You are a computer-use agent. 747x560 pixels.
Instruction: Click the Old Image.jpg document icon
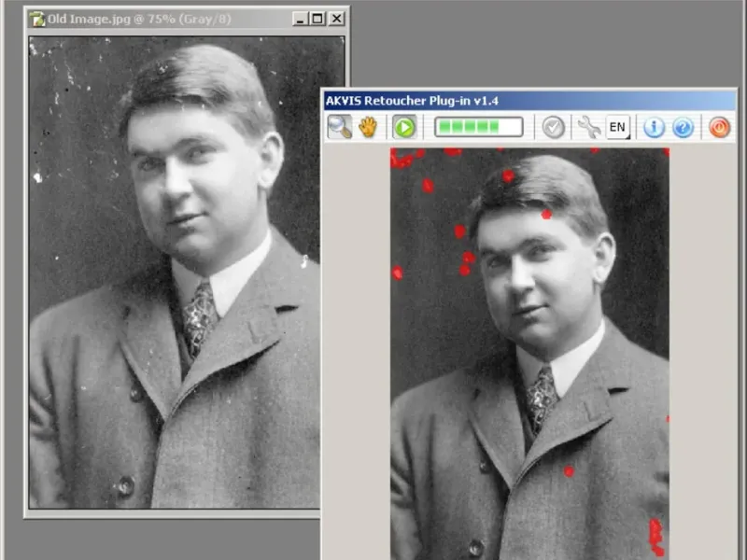pyautogui.click(x=37, y=19)
